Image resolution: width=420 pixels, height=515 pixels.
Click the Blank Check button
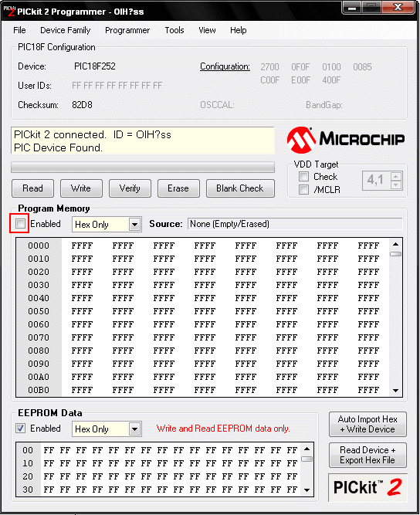tap(240, 188)
